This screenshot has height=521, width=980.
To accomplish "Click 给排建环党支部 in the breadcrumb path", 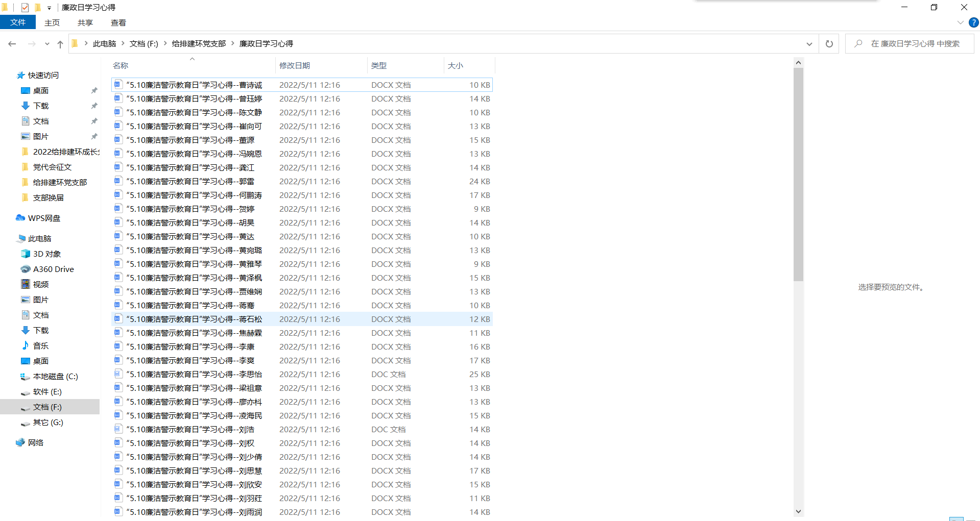I will pos(199,44).
